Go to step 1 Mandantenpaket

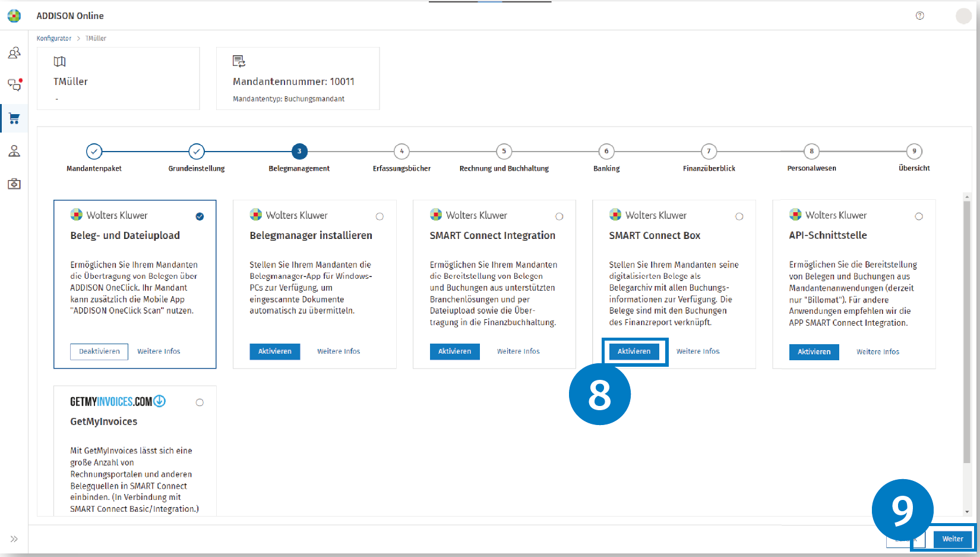(94, 152)
